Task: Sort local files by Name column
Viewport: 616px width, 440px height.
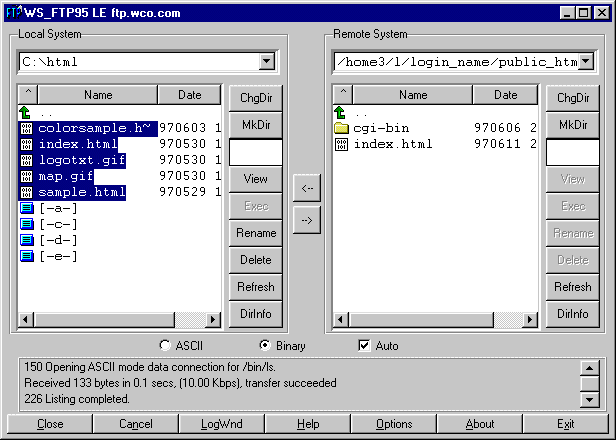Action: [x=98, y=95]
